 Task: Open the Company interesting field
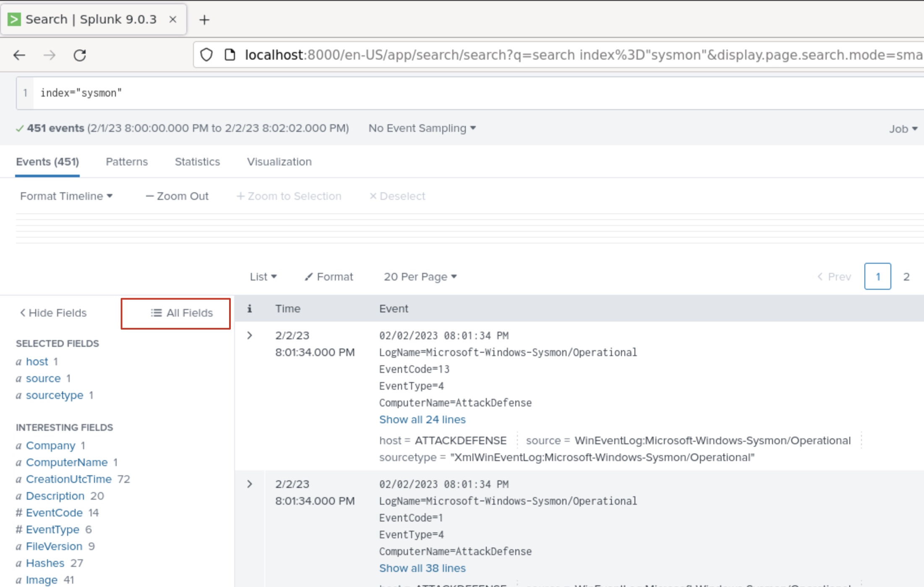click(x=50, y=445)
